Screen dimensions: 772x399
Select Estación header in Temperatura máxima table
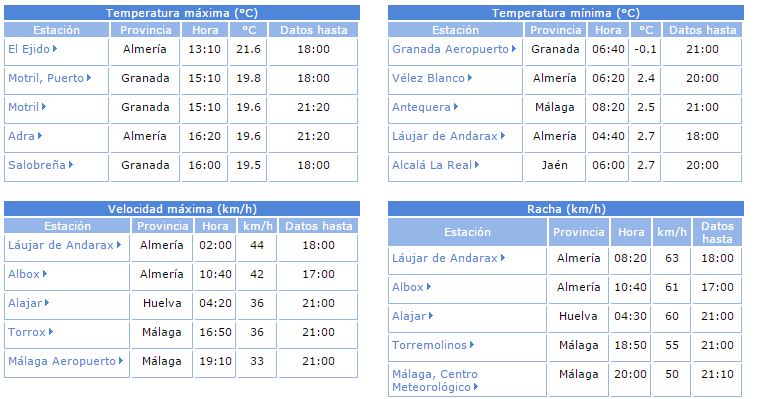click(x=56, y=30)
